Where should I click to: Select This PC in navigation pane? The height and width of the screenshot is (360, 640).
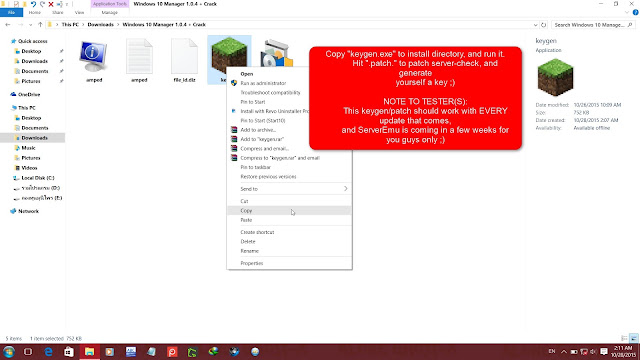coord(27,108)
